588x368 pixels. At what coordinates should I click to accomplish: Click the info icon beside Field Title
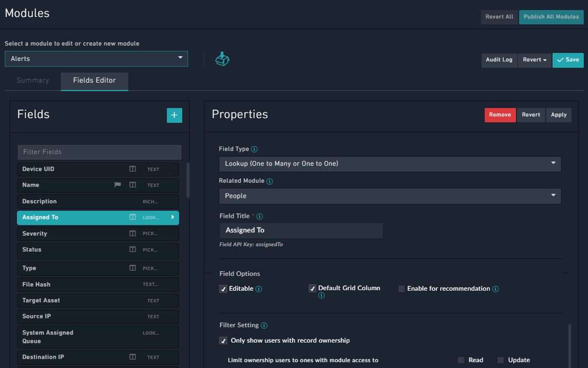[259, 216]
